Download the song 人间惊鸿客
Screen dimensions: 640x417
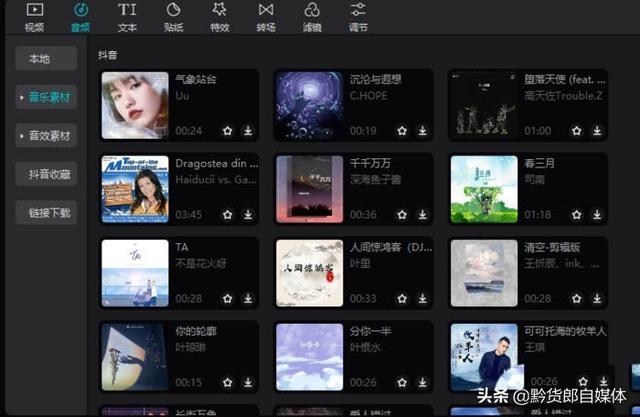pyautogui.click(x=422, y=298)
